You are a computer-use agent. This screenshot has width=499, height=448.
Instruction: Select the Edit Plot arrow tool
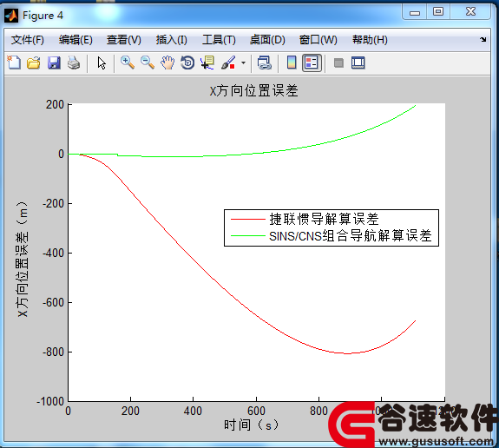102,63
